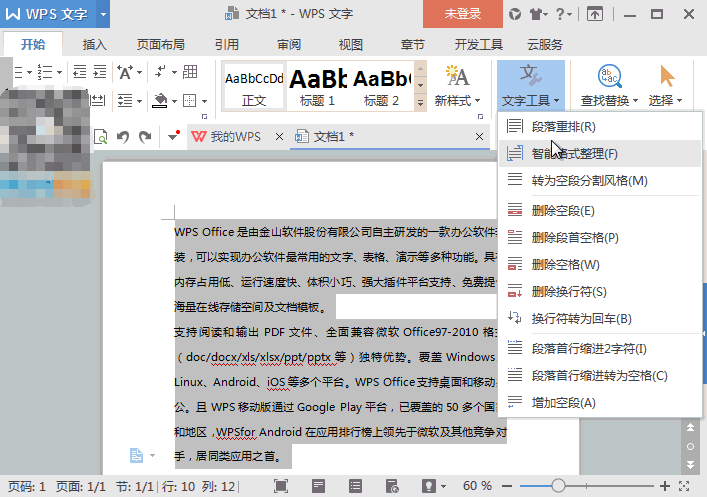Screen dimensions: 707x497
Task: Close the 我的WPS tab
Action: tap(279, 137)
